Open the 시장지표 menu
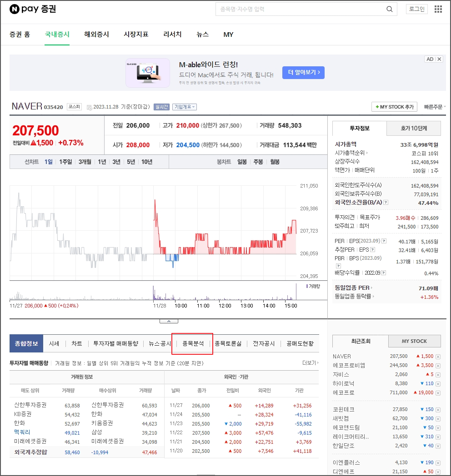Image resolution: width=451 pixels, height=476 pixels. (136, 35)
